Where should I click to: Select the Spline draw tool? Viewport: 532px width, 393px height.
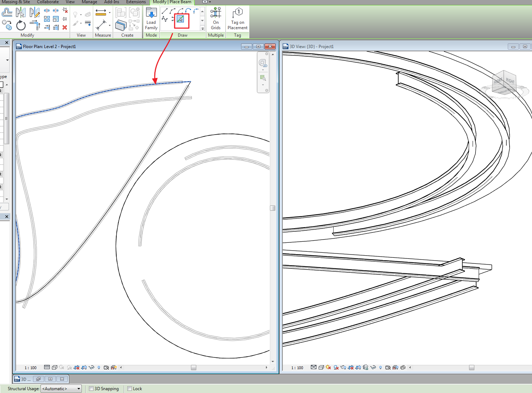click(164, 19)
